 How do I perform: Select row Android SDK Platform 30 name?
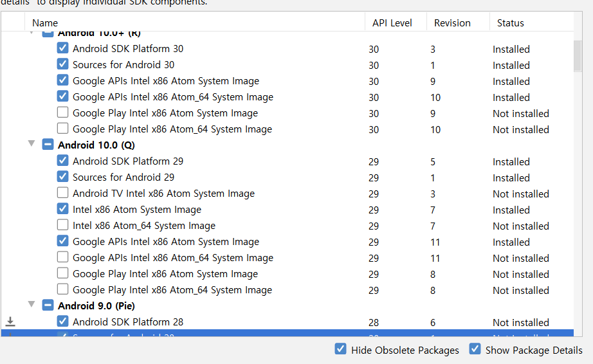(x=128, y=49)
